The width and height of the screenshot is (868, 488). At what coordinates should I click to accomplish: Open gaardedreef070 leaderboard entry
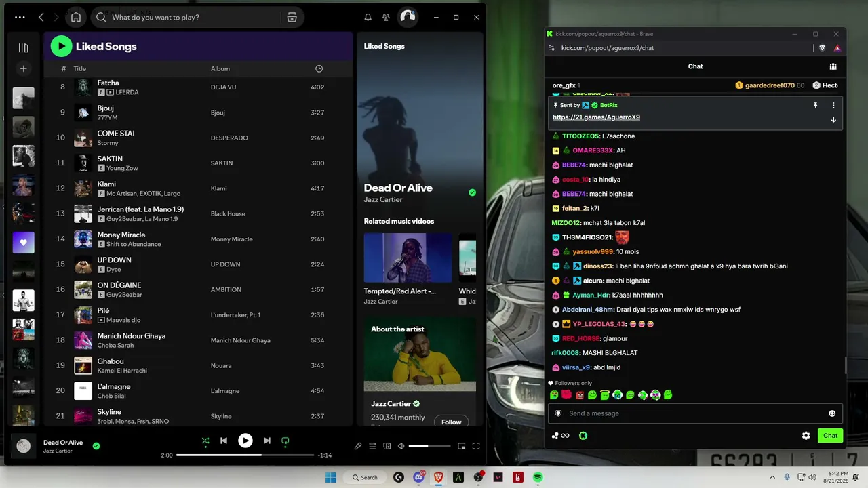770,85
